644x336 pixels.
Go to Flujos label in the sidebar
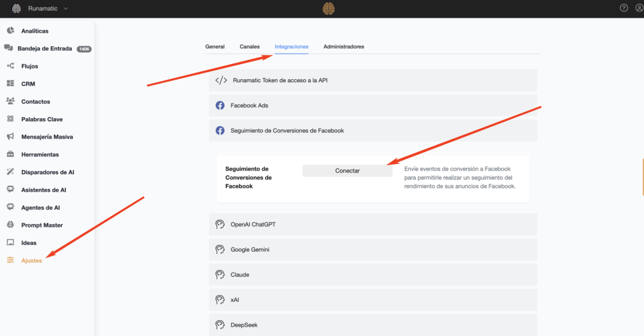point(30,66)
